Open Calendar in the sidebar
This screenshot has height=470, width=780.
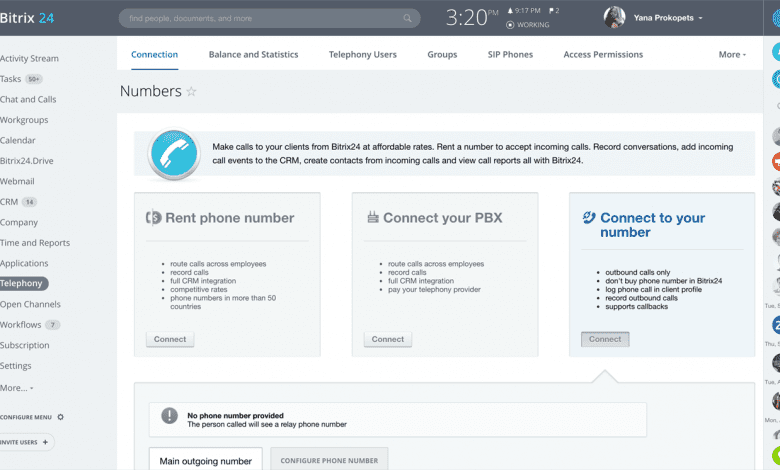(x=18, y=140)
